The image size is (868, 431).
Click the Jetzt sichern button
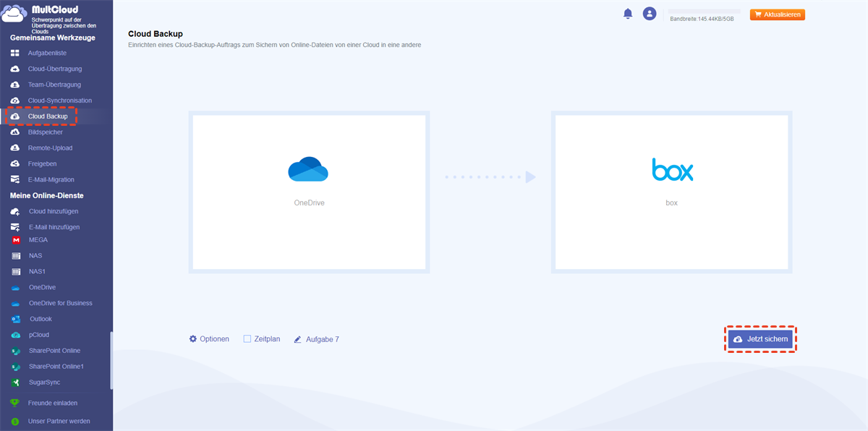(x=760, y=339)
